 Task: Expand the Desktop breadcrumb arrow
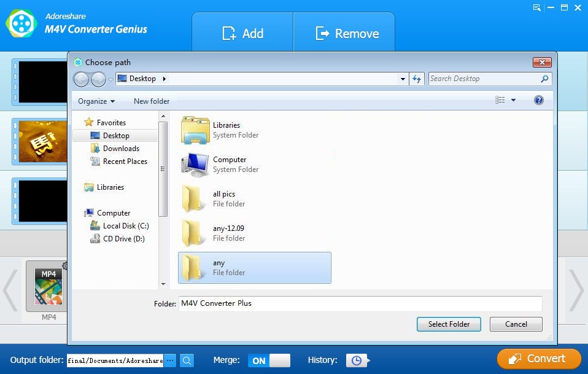pos(164,79)
